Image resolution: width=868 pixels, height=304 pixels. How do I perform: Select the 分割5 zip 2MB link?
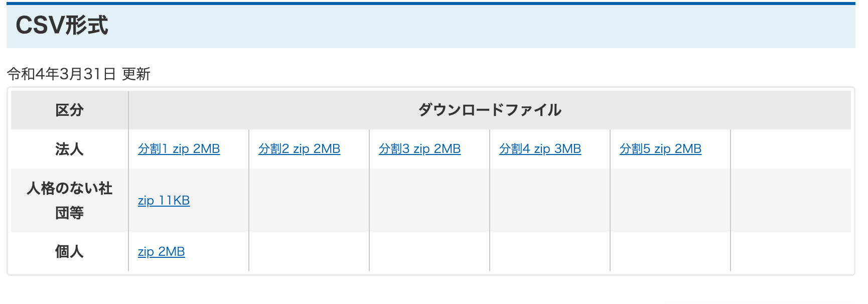click(x=660, y=149)
